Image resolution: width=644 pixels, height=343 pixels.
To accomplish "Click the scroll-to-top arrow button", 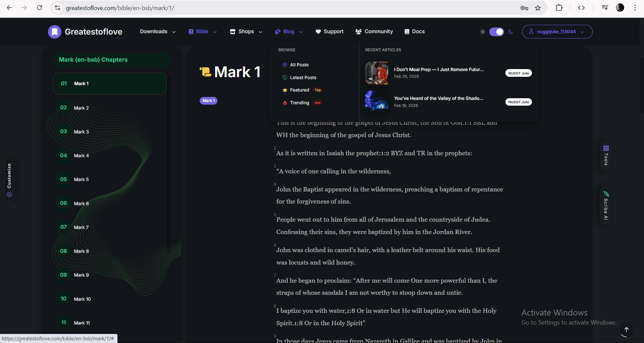I will pos(626,330).
